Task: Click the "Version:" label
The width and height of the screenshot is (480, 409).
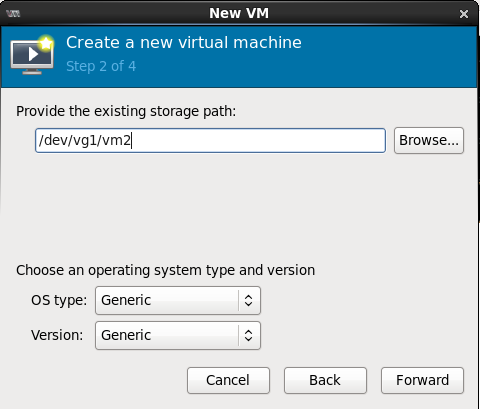Action: (57, 335)
